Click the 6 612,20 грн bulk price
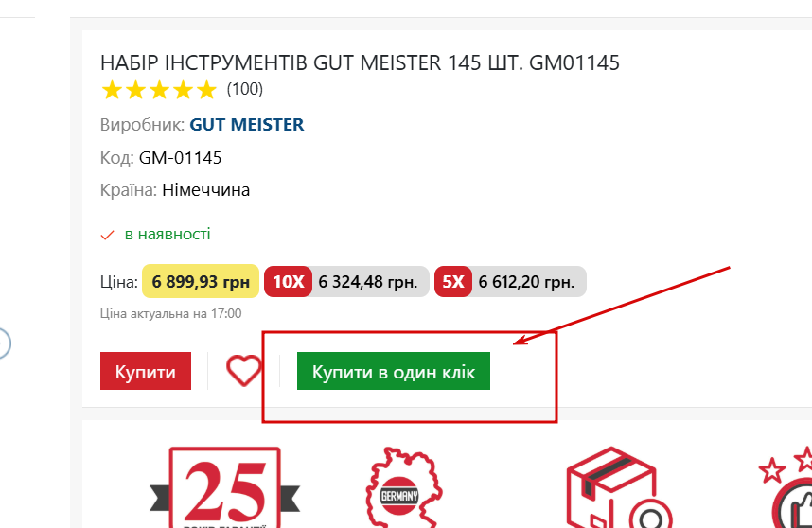The height and width of the screenshot is (528, 812). click(x=526, y=281)
